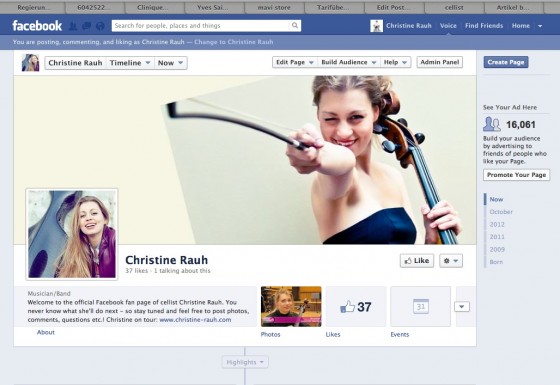Screen dimensions: 560x385
Task: Expand the Build Audience dropdown
Action: click(x=349, y=62)
